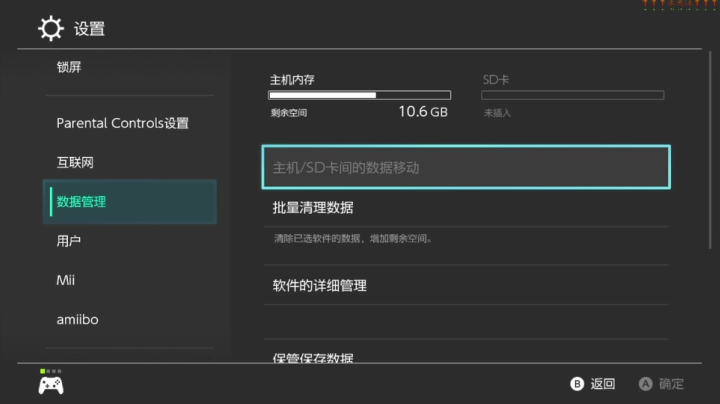Click the B button icon for 返回
Image resolution: width=720 pixels, height=404 pixels.
[x=577, y=384]
